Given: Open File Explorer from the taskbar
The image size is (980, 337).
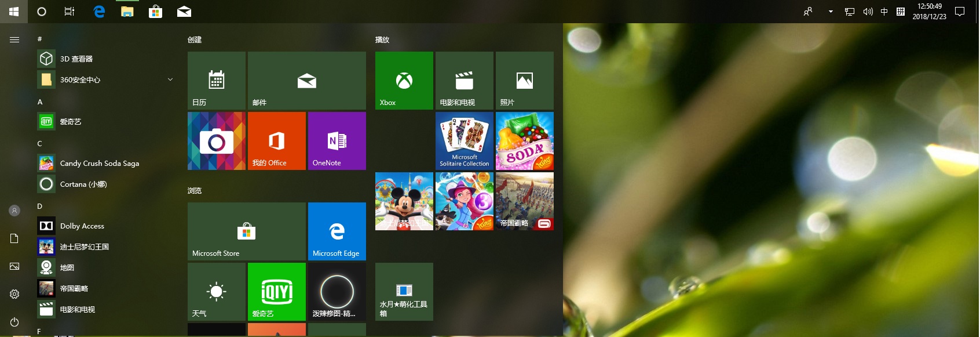Looking at the screenshot, I should pyautogui.click(x=127, y=12).
